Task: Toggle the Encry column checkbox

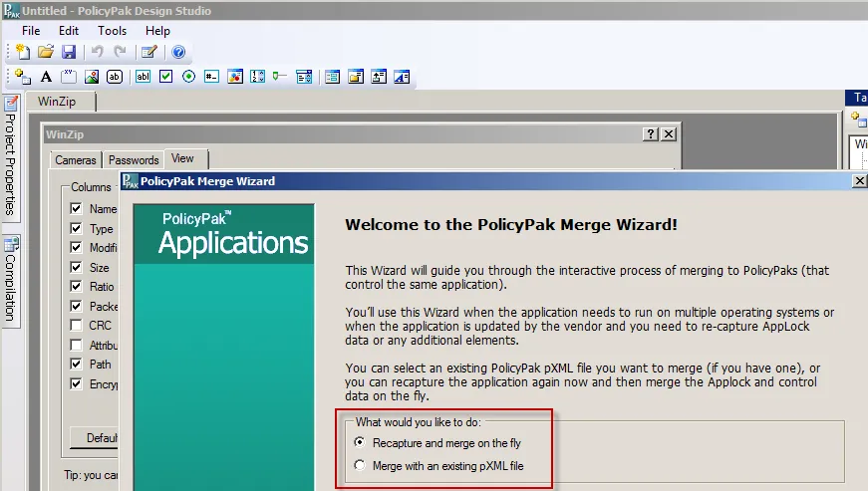Action: click(x=76, y=383)
